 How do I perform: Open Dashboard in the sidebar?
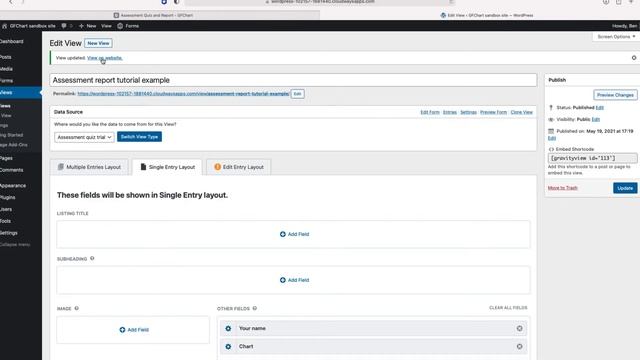point(12,42)
